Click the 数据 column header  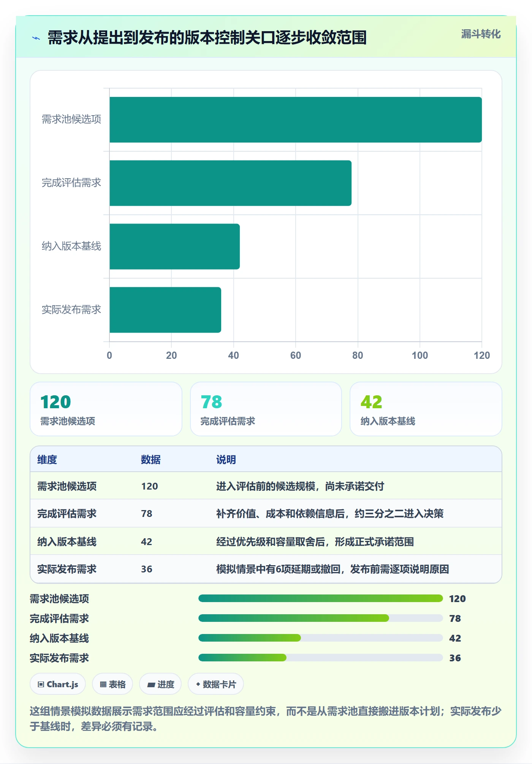click(151, 460)
